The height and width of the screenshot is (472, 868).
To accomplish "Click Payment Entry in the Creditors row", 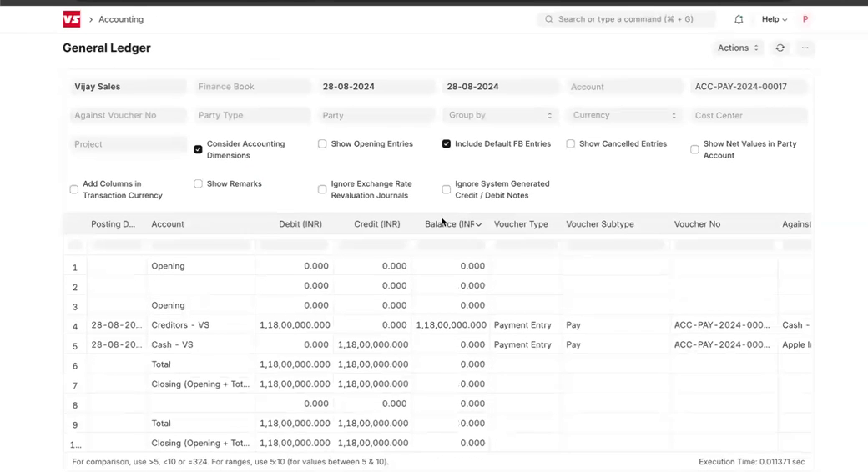I will click(522, 324).
